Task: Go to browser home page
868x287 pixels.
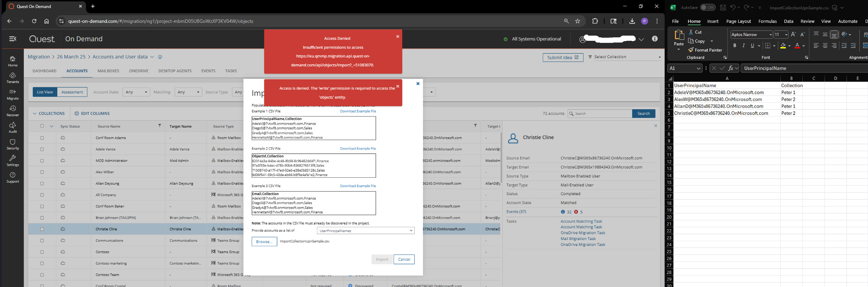Action: coord(47,21)
